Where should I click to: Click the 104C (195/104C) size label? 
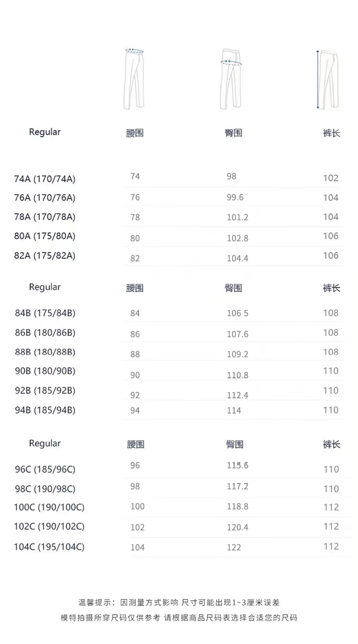click(49, 547)
